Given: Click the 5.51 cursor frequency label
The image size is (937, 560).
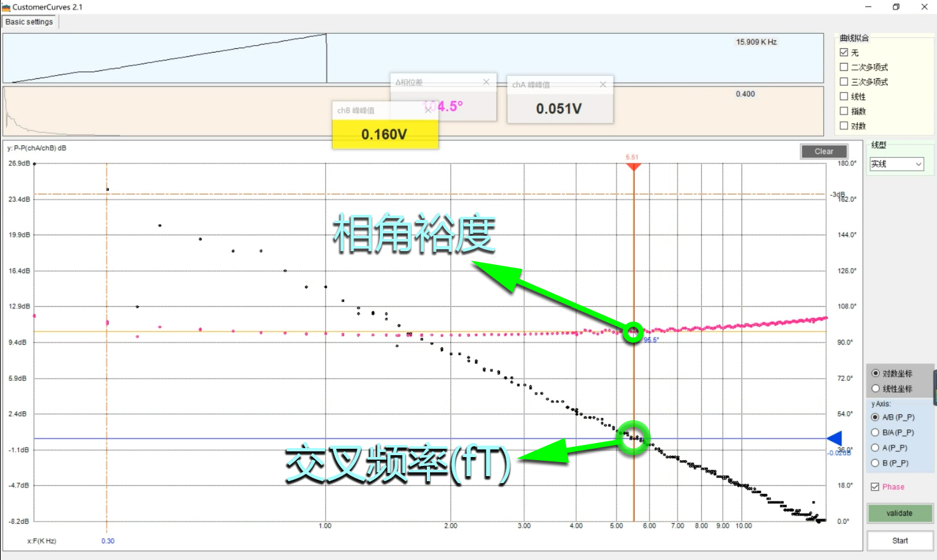Looking at the screenshot, I should pyautogui.click(x=632, y=157).
